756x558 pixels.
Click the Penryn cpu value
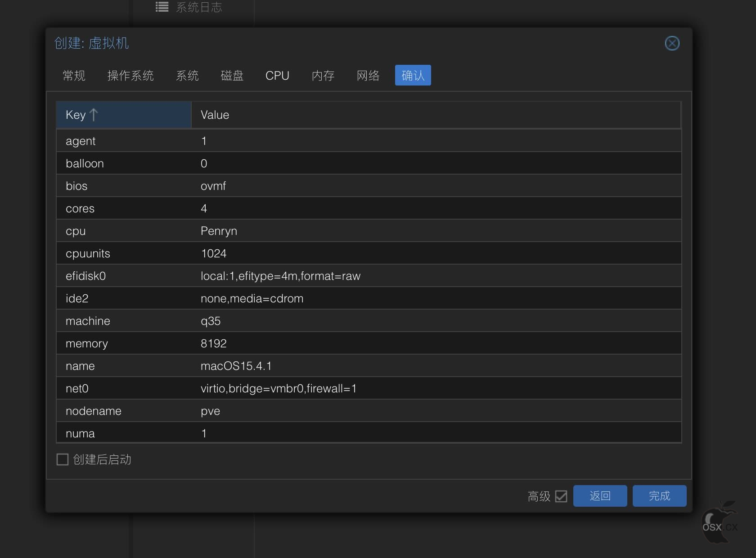219,231
